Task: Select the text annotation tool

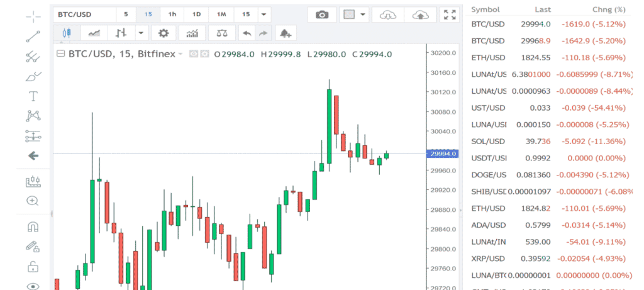Action: point(33,96)
